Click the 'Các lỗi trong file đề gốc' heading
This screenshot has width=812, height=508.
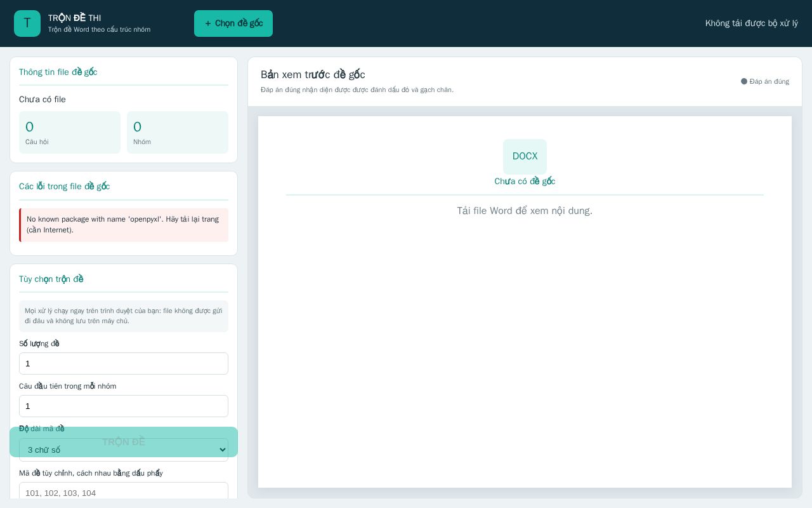(65, 186)
